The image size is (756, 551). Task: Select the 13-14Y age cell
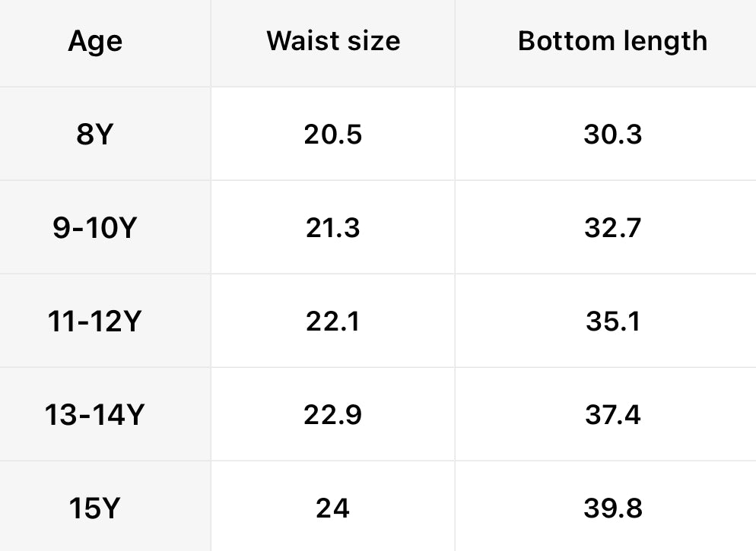tap(94, 415)
